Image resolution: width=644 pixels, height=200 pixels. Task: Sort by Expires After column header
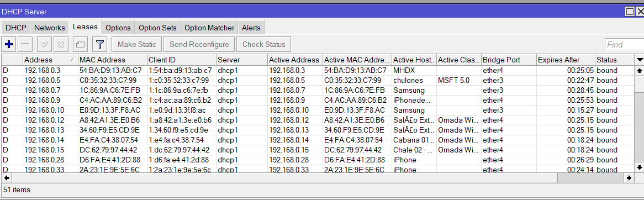coord(565,60)
